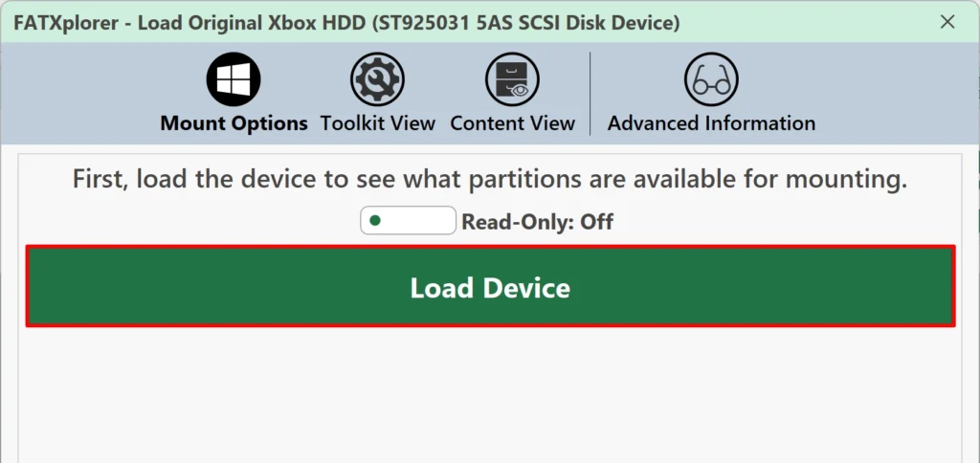This screenshot has height=463, width=980.
Task: Click the Read-Only: Off label text
Action: point(538,221)
